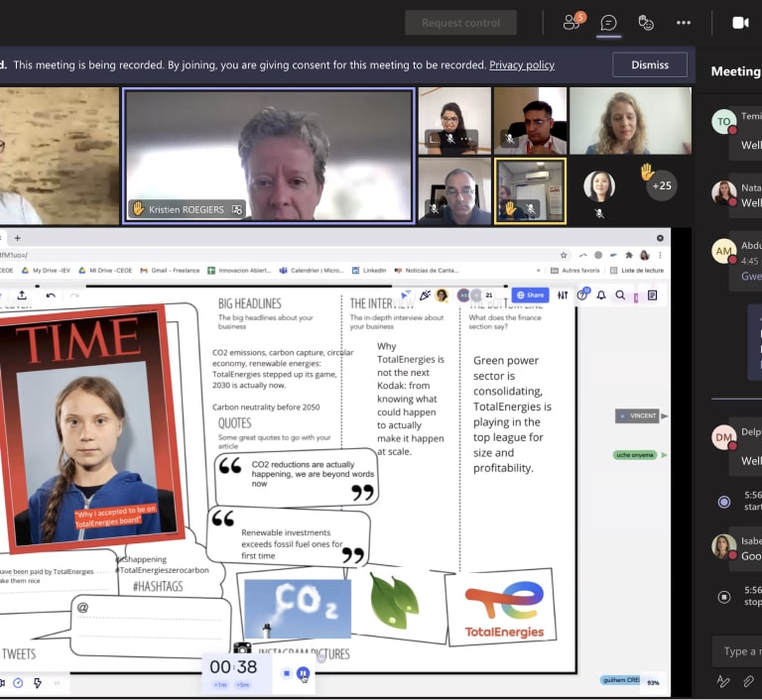
Task: Show the +25 additional participants
Action: (662, 185)
